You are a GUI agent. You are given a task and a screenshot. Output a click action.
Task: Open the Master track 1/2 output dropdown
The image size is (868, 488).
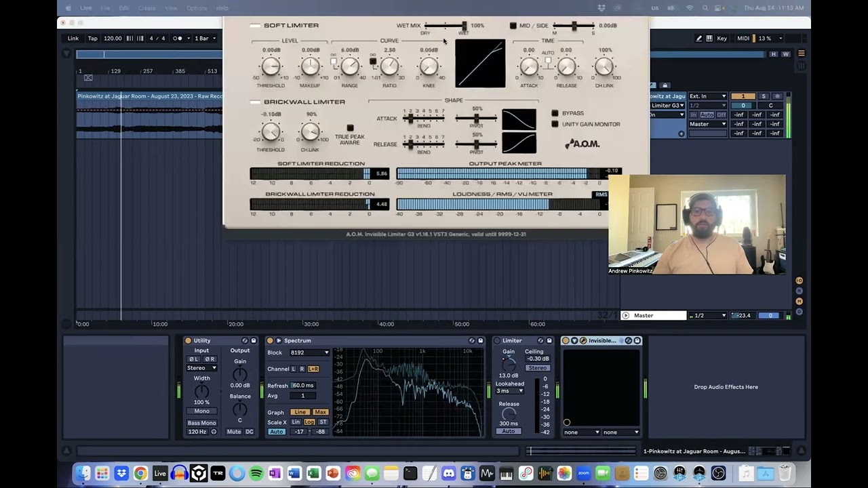click(708, 316)
